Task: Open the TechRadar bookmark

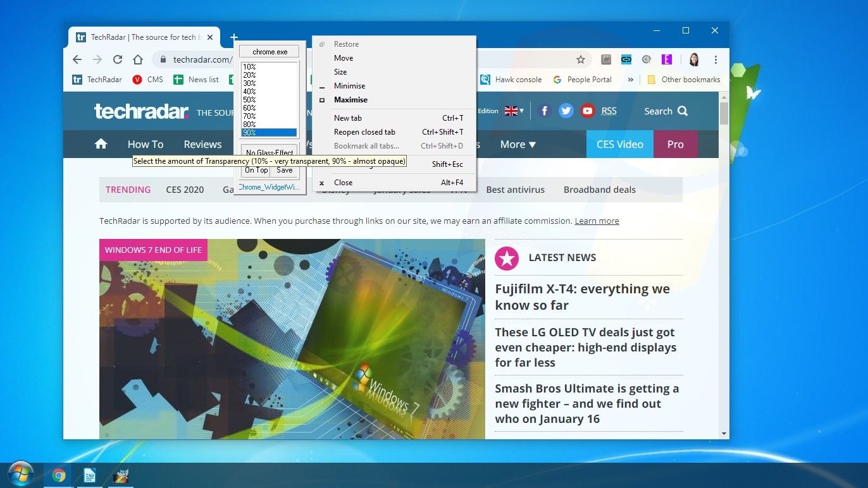Action: click(x=97, y=80)
